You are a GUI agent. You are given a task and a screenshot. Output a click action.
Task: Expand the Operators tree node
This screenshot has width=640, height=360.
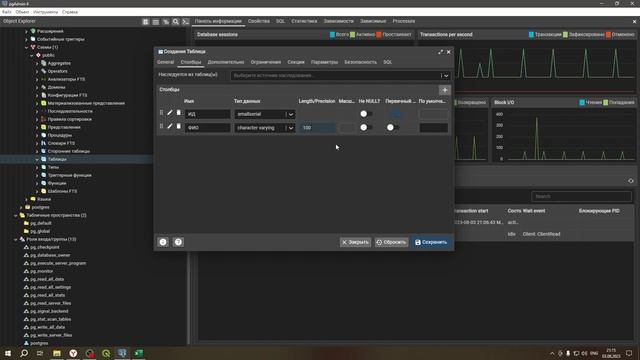(x=37, y=71)
